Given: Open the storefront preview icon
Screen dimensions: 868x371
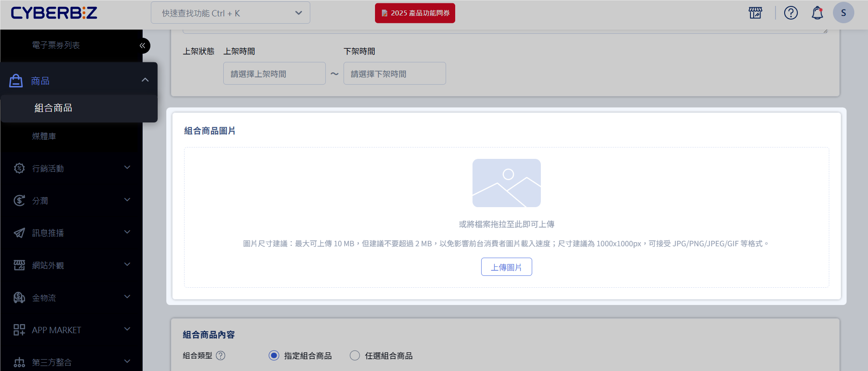Looking at the screenshot, I should (755, 13).
